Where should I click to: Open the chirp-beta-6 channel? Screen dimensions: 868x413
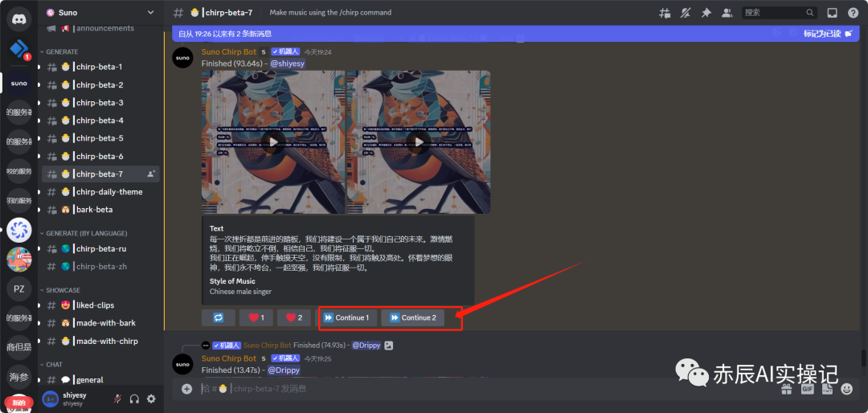coord(100,156)
